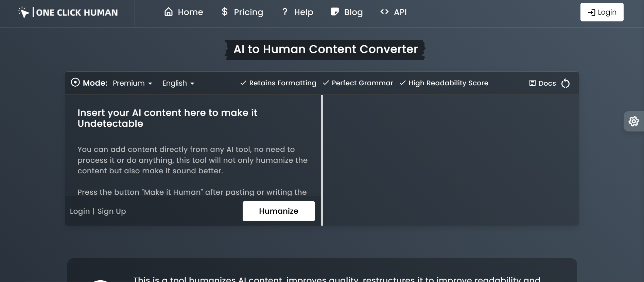
Task: Click checkmark beside Perfect Grammar
Action: point(326,83)
